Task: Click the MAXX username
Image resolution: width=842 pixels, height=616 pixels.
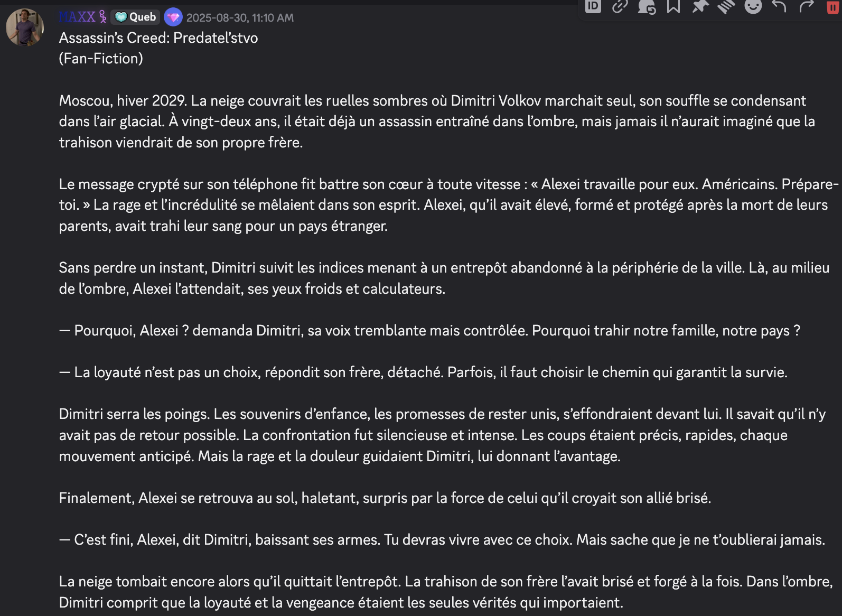Action: [77, 17]
